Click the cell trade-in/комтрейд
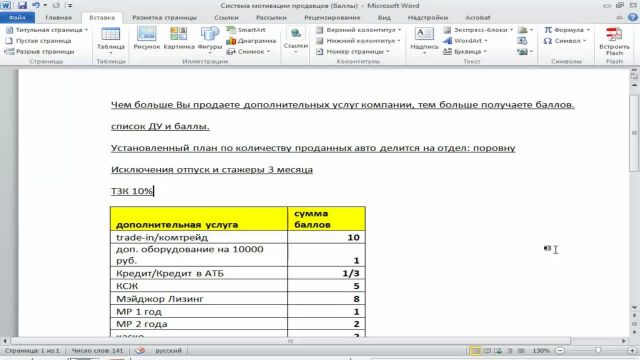The width and height of the screenshot is (640, 360). [x=199, y=237]
